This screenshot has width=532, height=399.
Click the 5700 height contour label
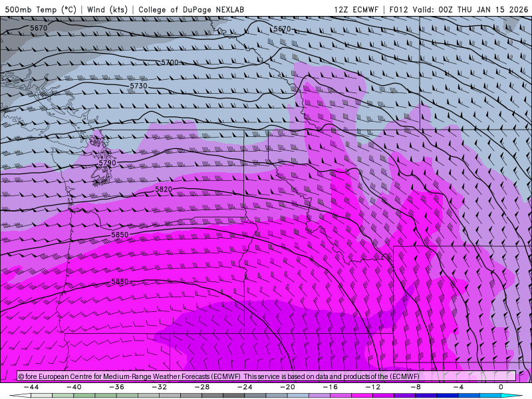click(170, 63)
